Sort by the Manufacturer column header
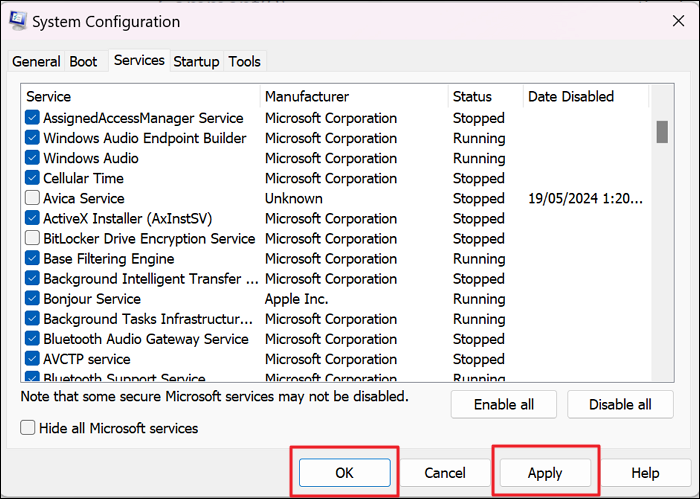The height and width of the screenshot is (499, 700). [352, 97]
